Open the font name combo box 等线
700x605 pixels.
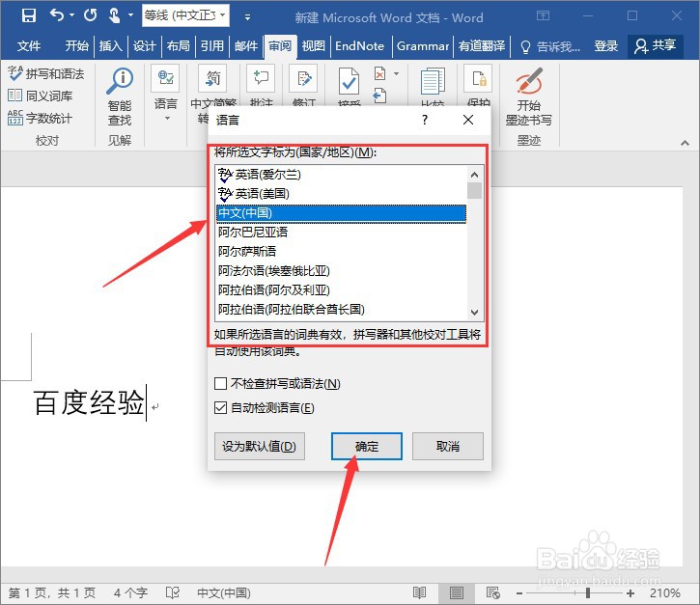pyautogui.click(x=185, y=15)
